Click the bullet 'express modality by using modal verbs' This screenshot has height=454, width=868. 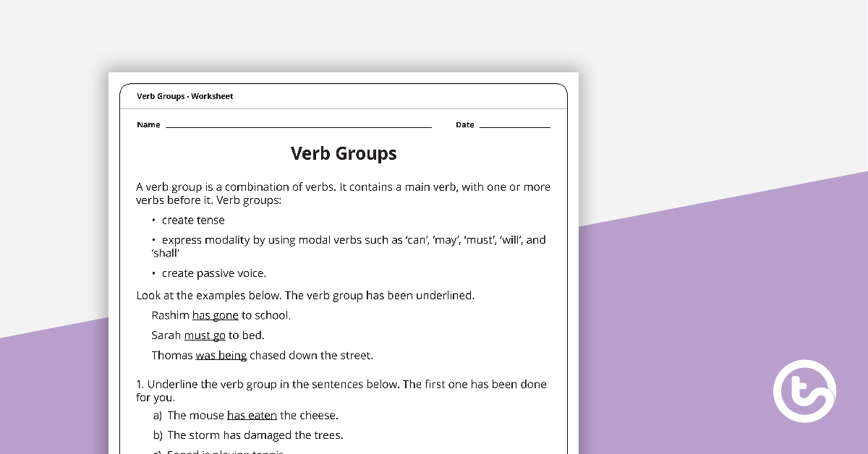tap(349, 247)
